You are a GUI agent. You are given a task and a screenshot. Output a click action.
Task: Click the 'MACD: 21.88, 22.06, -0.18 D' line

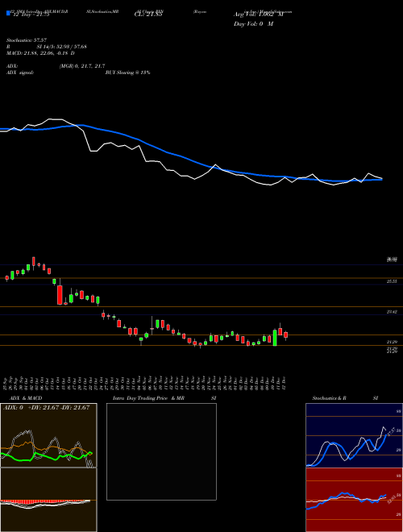click(41, 53)
